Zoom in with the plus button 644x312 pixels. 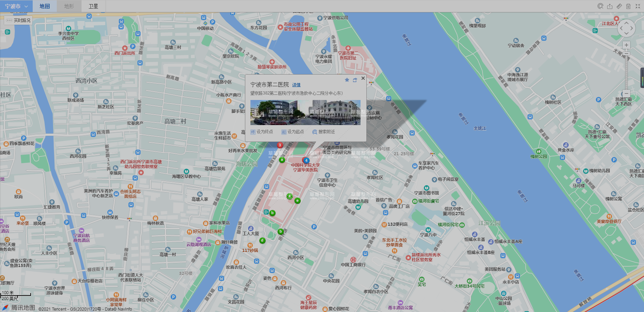(x=626, y=45)
